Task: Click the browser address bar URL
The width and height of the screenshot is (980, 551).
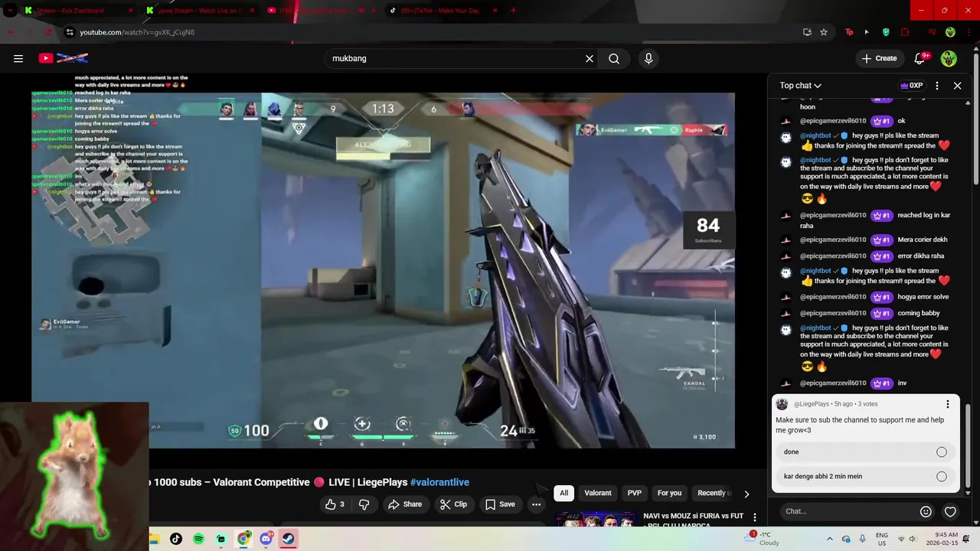Action: pyautogui.click(x=137, y=32)
